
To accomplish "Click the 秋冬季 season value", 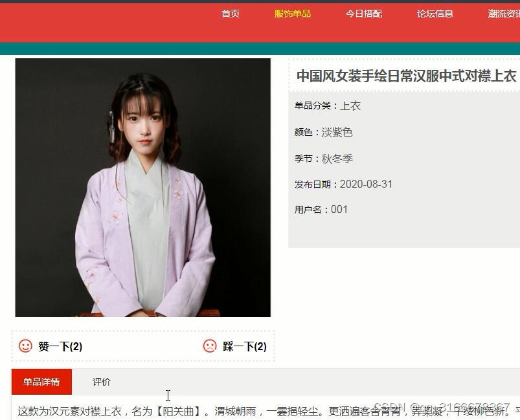I will click(337, 159).
